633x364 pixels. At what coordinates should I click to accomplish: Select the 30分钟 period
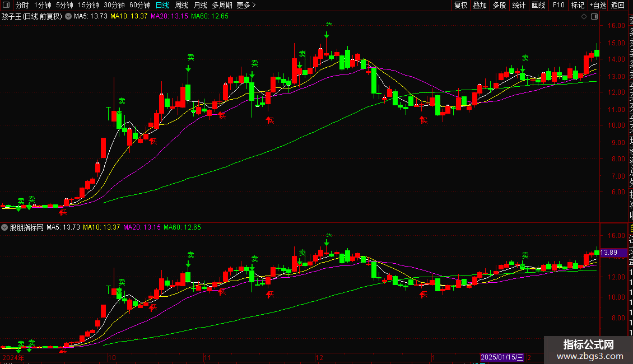[114, 5]
